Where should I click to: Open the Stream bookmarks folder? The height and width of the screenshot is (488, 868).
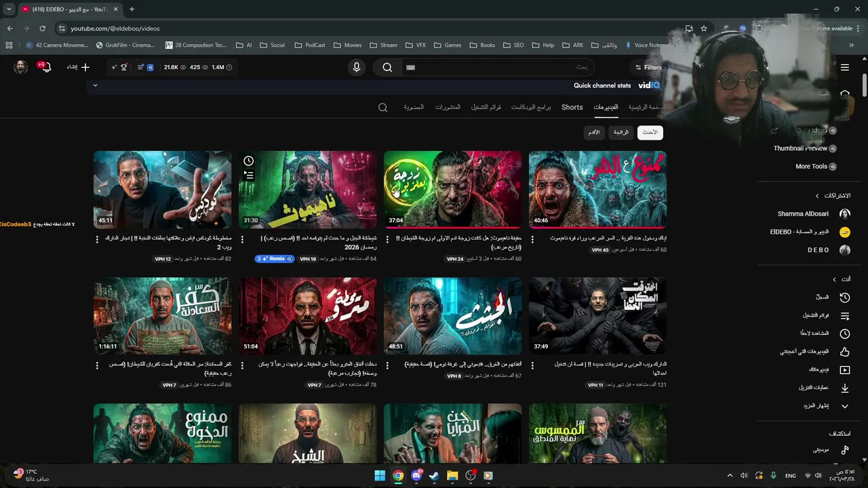click(x=384, y=45)
